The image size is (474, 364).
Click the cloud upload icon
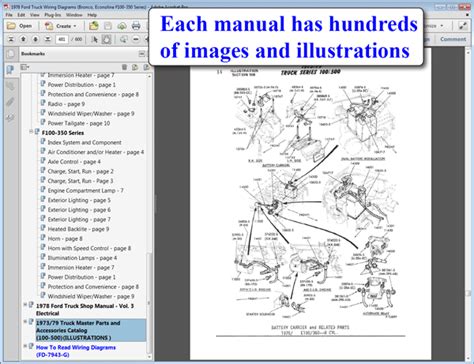click(x=122, y=26)
